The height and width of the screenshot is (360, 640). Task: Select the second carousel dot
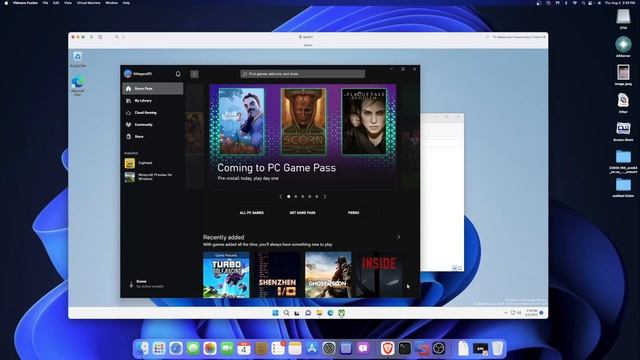tap(296, 196)
